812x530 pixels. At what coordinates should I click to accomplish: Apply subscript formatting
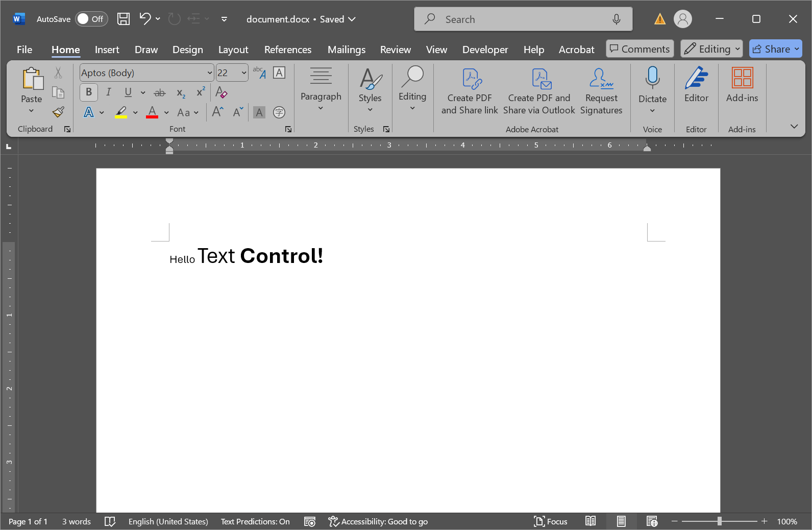pos(181,92)
